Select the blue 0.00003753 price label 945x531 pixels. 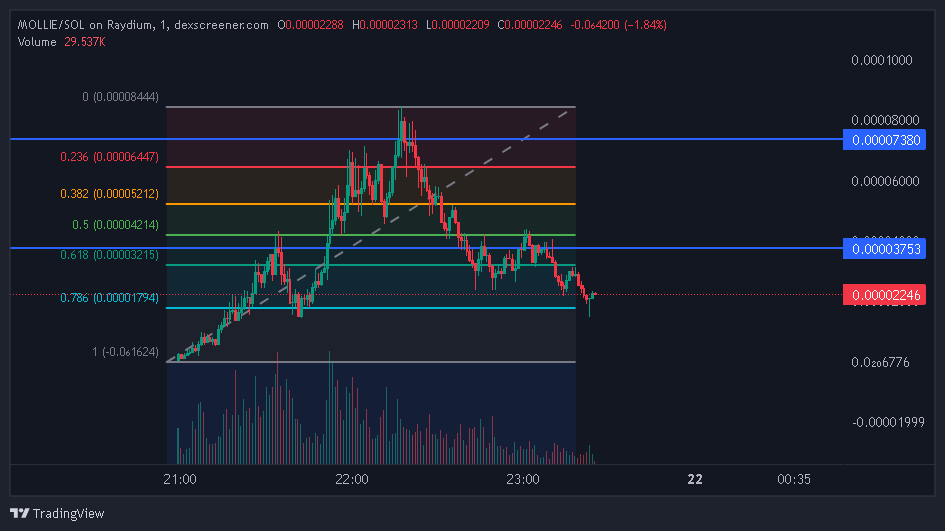884,249
